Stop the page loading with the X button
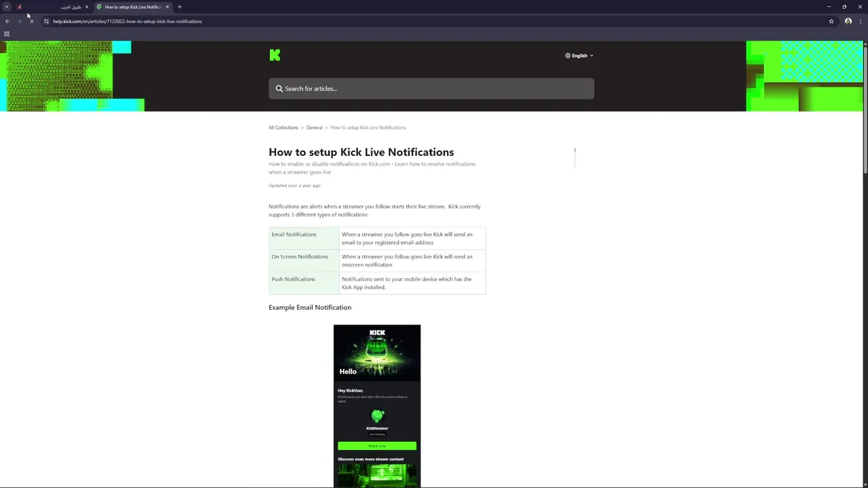 [x=31, y=21]
